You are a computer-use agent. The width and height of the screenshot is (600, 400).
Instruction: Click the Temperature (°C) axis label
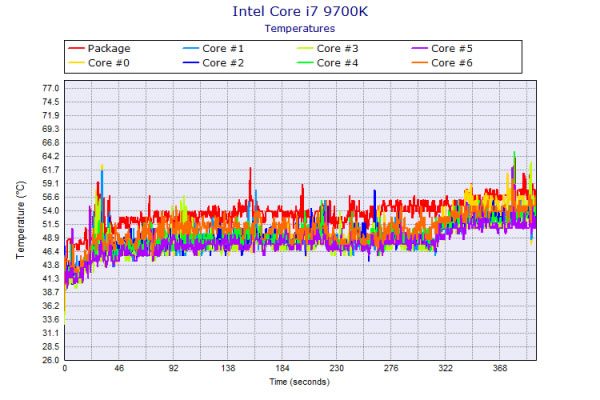click(x=20, y=220)
